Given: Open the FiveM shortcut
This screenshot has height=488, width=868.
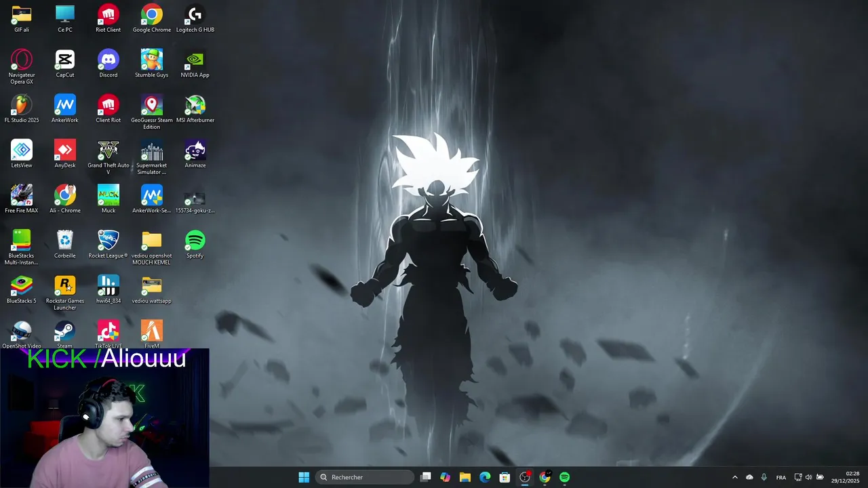Looking at the screenshot, I should 152,335.
